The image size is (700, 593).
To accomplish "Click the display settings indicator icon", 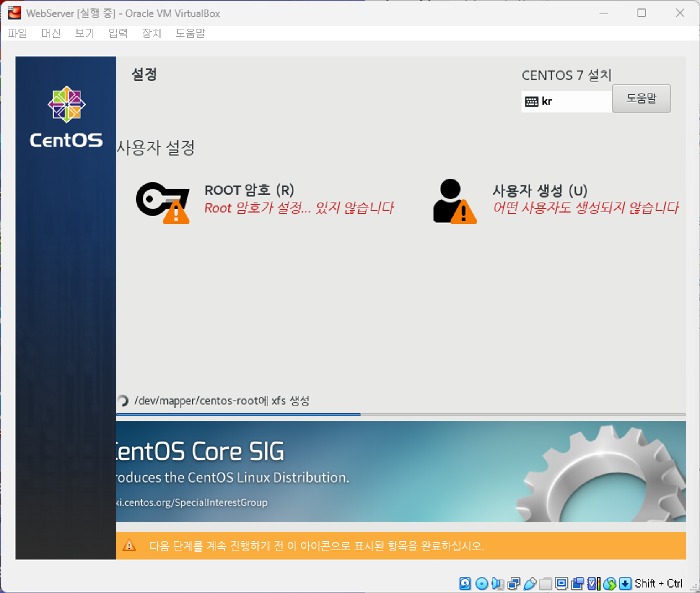I will point(561,583).
